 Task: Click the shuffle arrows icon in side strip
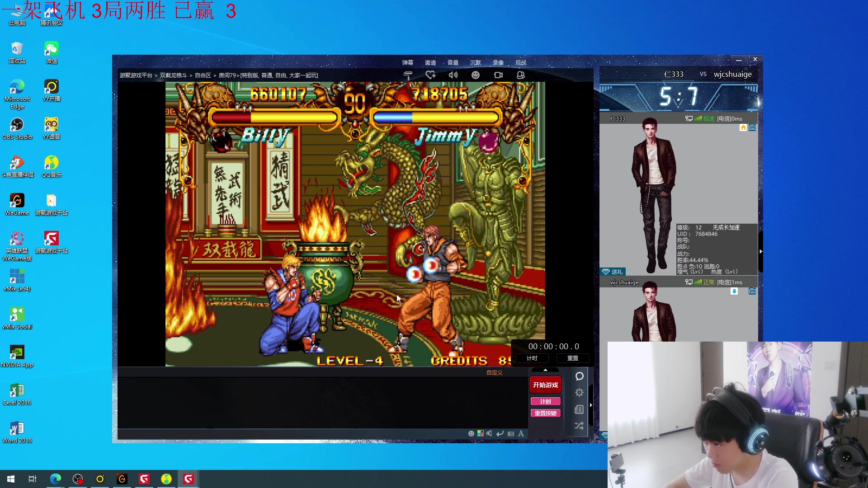579,426
